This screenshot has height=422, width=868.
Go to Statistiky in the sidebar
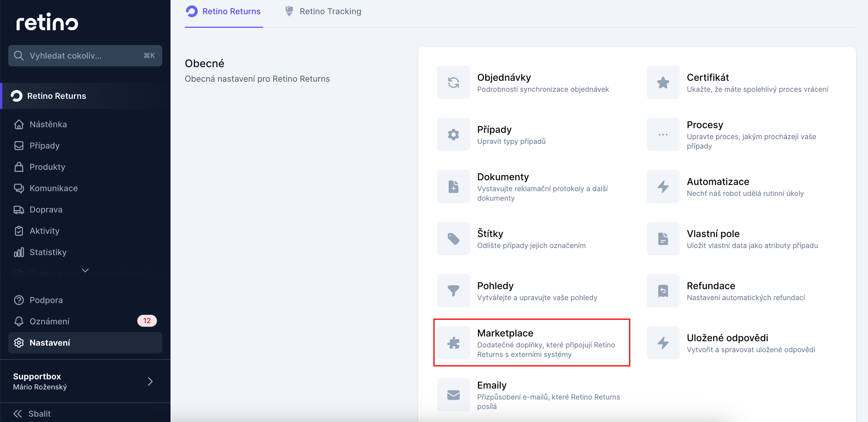[x=85, y=252]
